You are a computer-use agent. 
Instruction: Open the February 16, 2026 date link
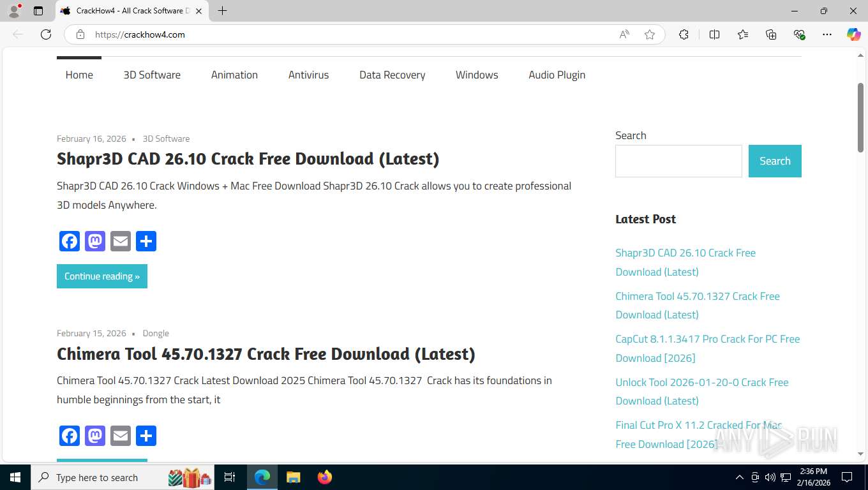[x=91, y=138]
